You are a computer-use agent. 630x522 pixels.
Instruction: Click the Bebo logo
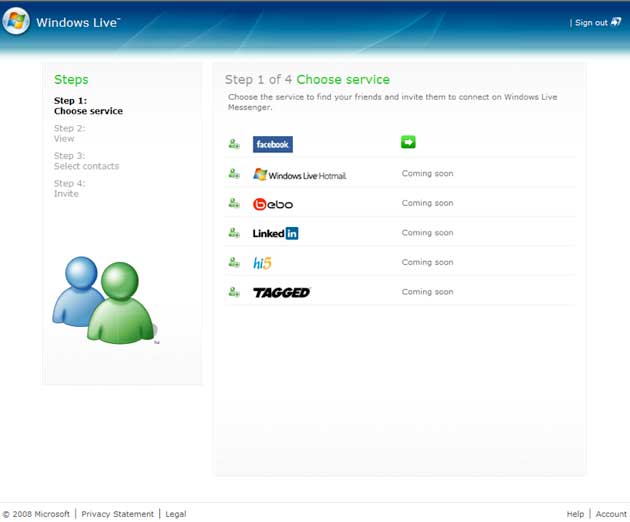(273, 204)
